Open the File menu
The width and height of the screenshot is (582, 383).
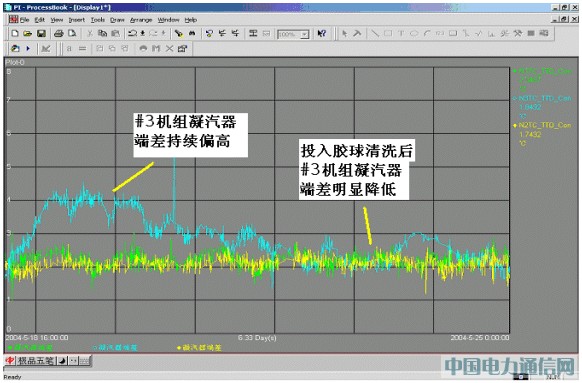[24, 20]
